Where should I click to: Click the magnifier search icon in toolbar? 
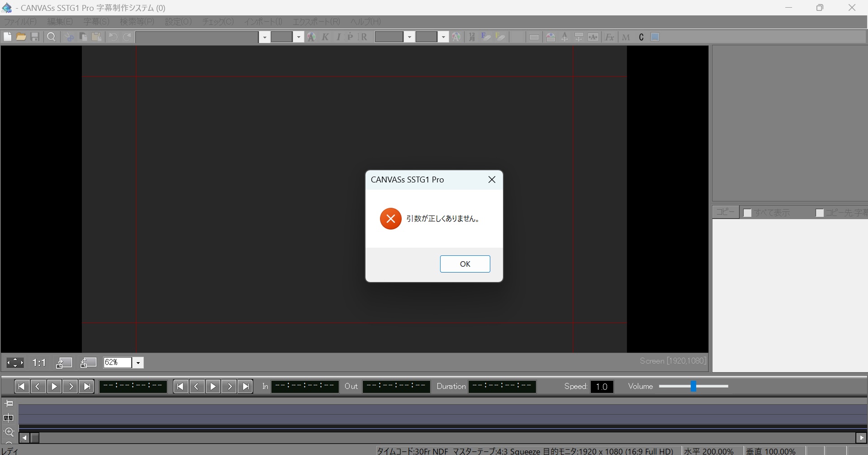(51, 37)
